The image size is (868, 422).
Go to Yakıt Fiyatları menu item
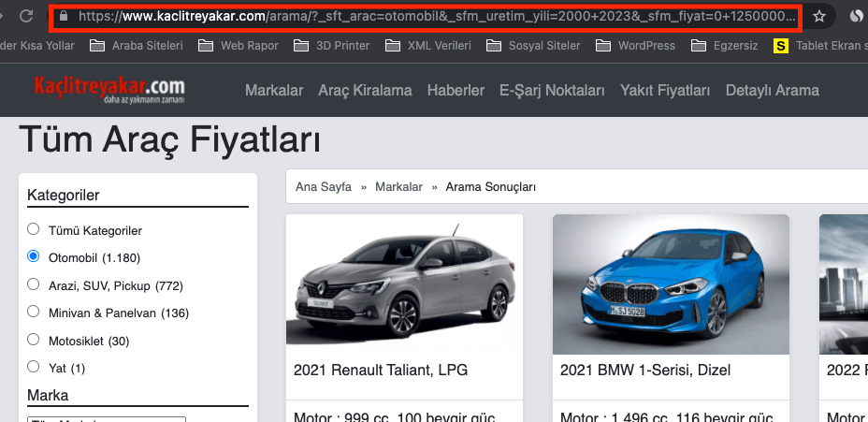665,90
